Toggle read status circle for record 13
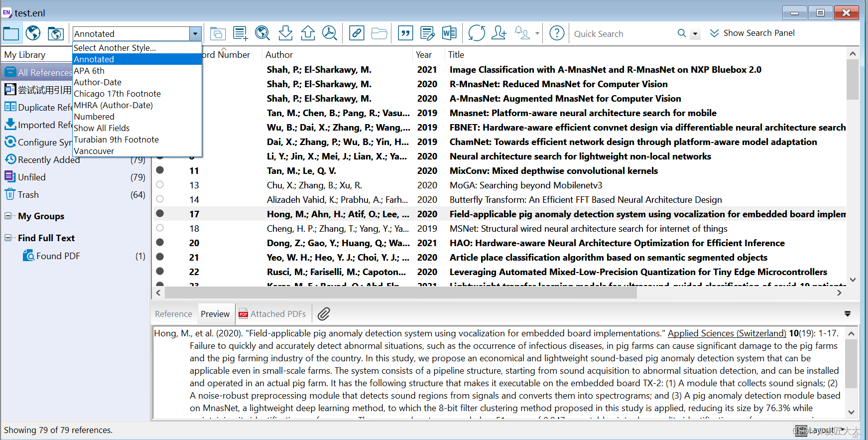Viewport: 868px width, 440px height. [160, 185]
